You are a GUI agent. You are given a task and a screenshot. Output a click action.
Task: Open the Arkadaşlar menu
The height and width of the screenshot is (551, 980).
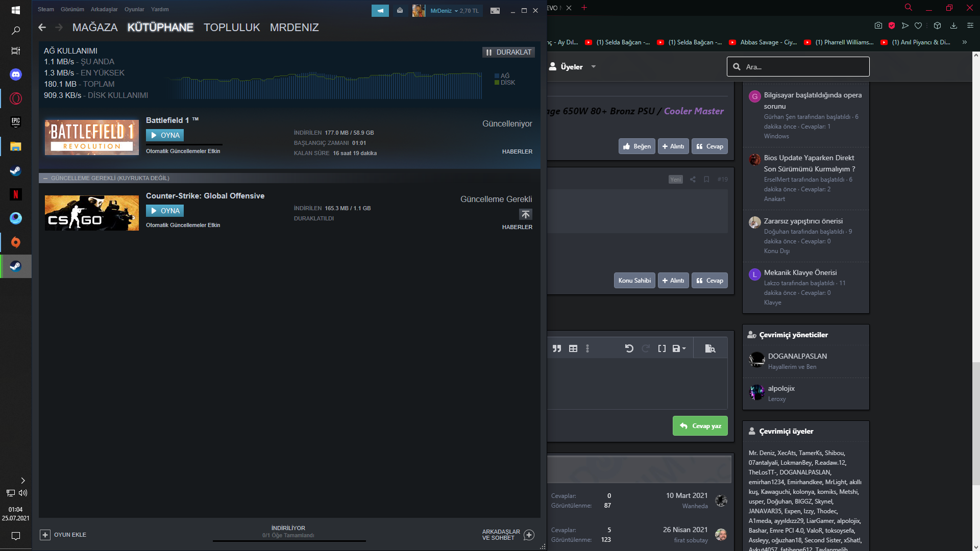[104, 9]
